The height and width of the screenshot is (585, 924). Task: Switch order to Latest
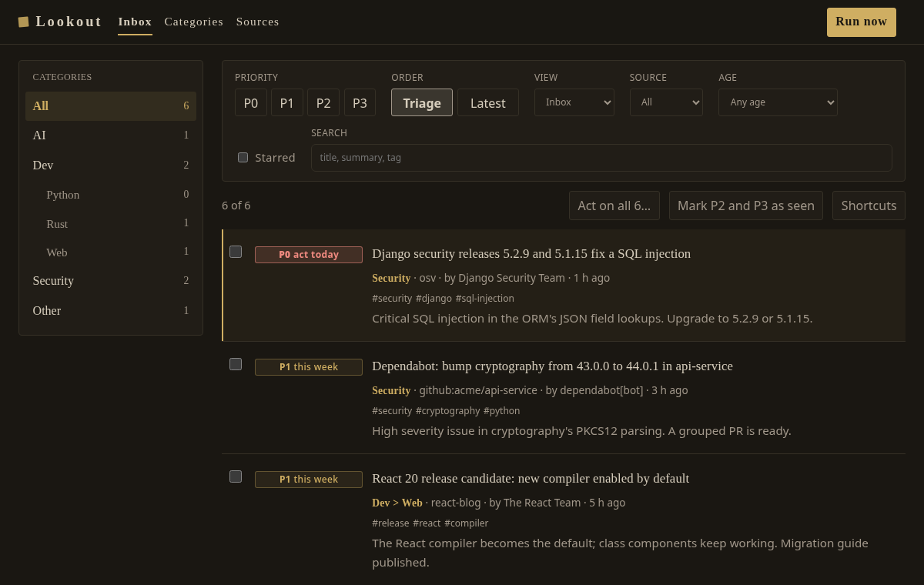(488, 102)
